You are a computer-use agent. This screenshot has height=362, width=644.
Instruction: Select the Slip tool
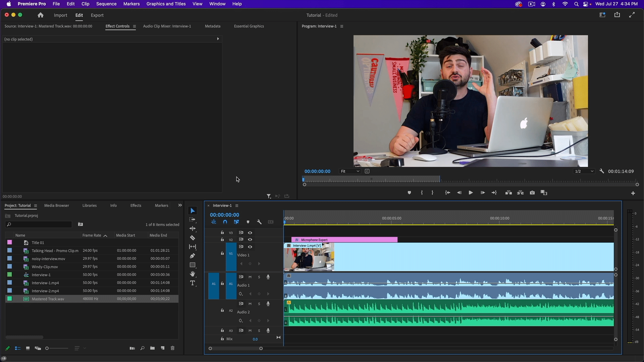tap(193, 247)
